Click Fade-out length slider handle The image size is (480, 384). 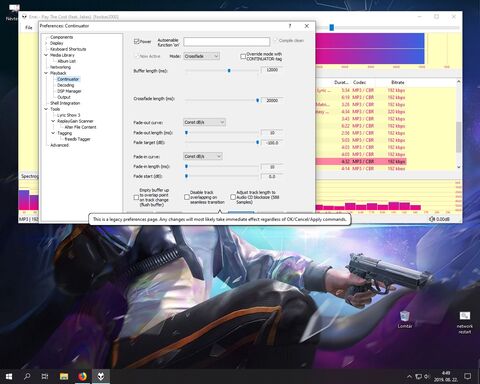coord(186,133)
